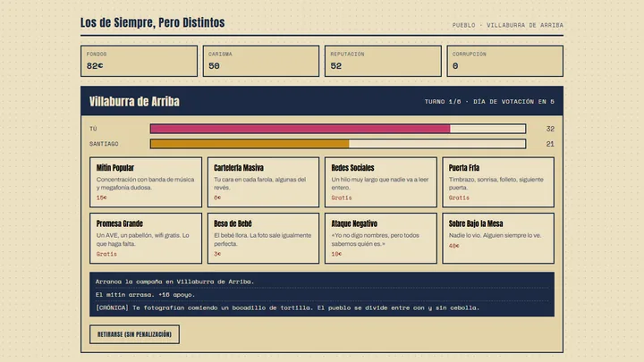Launch the Ataque Negativo action card
This screenshot has height=362, width=644.
point(381,238)
